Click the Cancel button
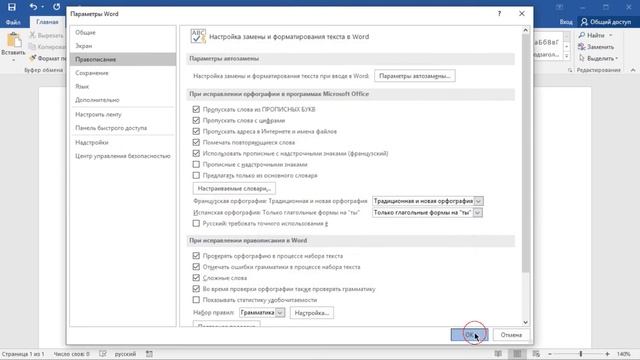 click(x=511, y=335)
